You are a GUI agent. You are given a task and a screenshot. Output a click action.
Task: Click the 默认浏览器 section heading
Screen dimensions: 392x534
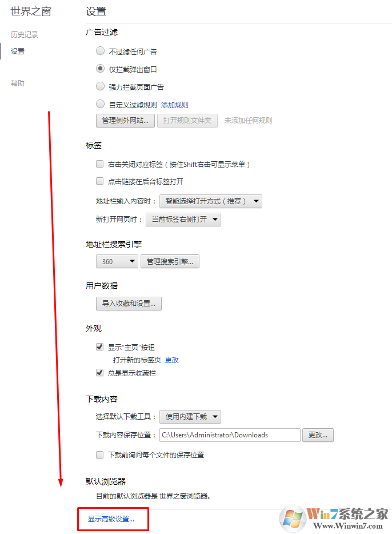(106, 481)
